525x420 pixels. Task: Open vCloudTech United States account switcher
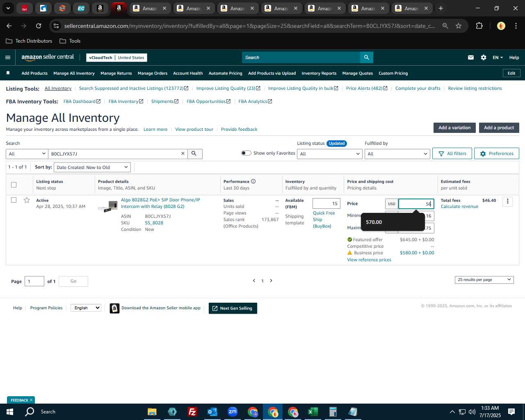click(x=116, y=57)
